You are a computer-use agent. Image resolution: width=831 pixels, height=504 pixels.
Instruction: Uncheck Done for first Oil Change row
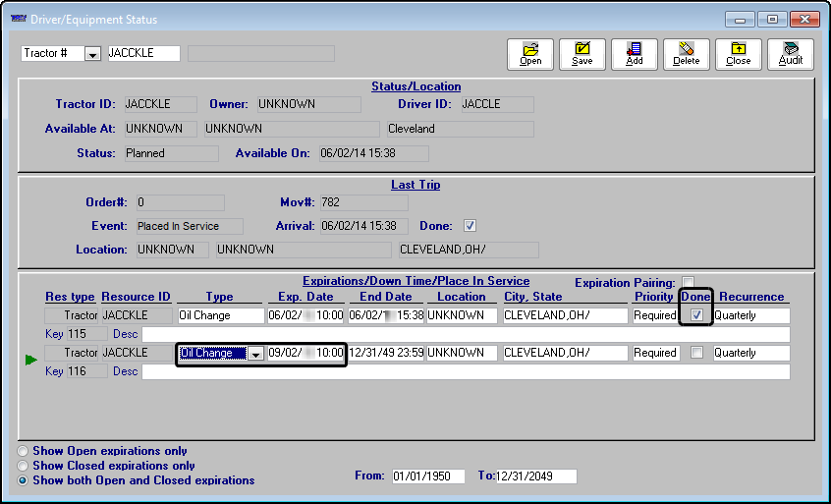696,315
